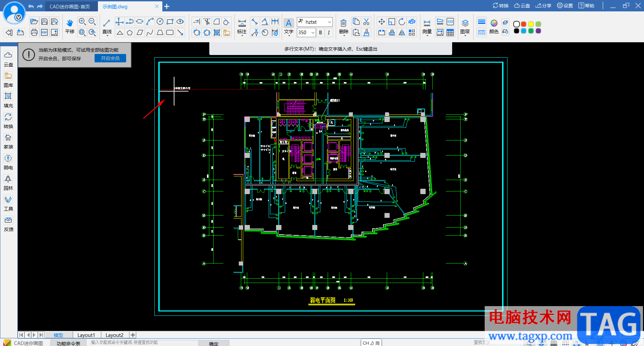Close the 示例图.dwg tab
The image size is (644, 346).
pos(157,6)
